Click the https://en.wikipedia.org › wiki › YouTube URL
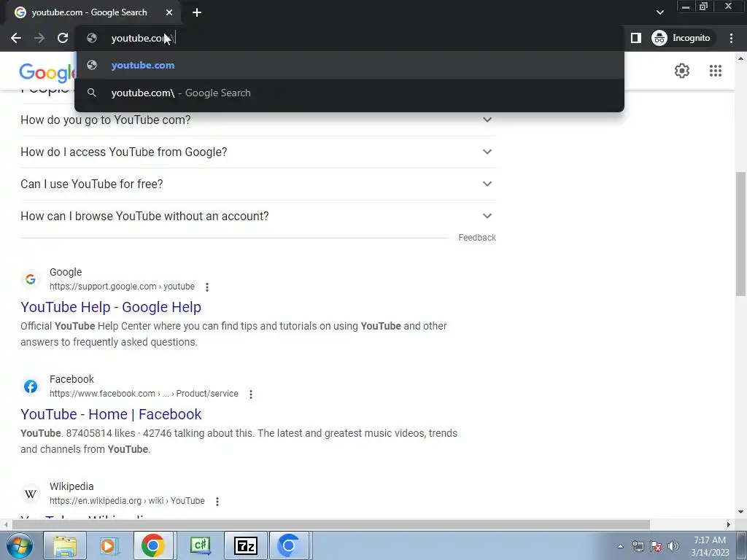 [x=127, y=501]
